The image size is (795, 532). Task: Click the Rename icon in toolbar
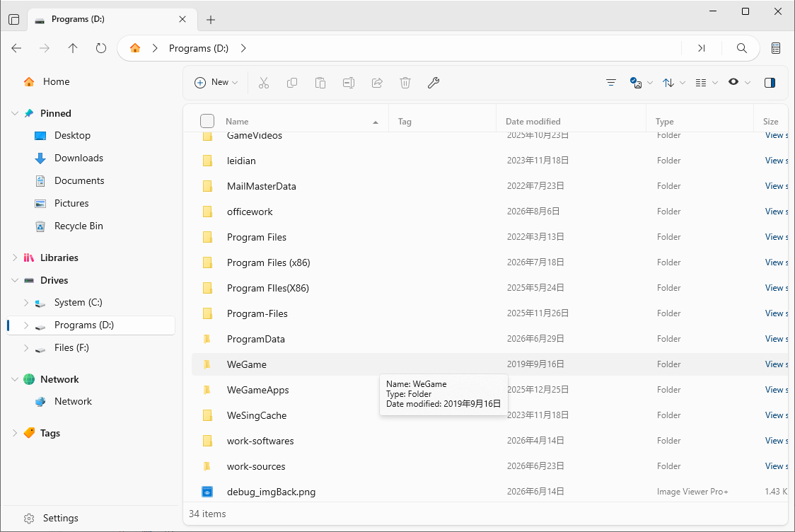pos(349,83)
